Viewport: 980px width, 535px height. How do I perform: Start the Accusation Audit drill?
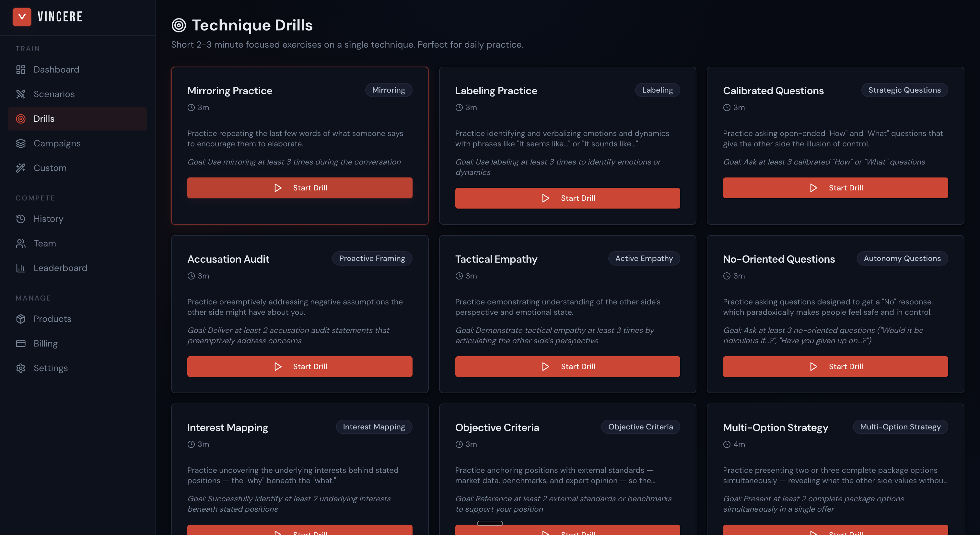tap(299, 366)
